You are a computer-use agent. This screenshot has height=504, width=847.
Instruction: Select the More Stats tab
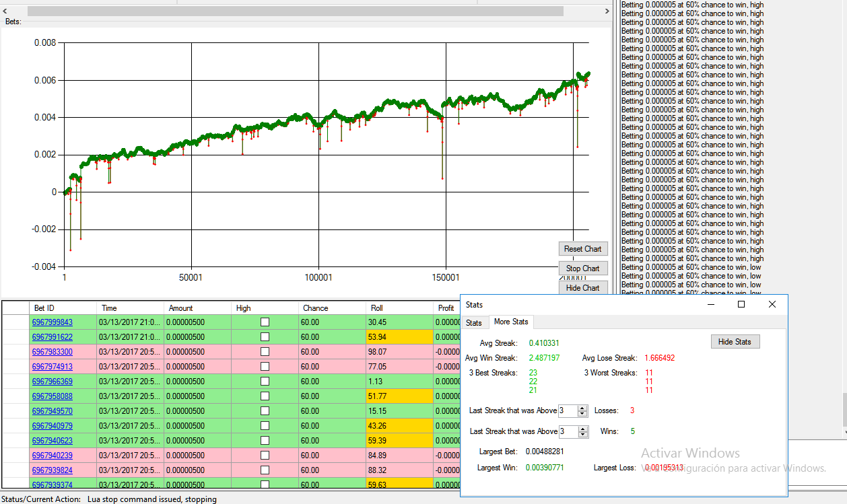click(x=512, y=322)
